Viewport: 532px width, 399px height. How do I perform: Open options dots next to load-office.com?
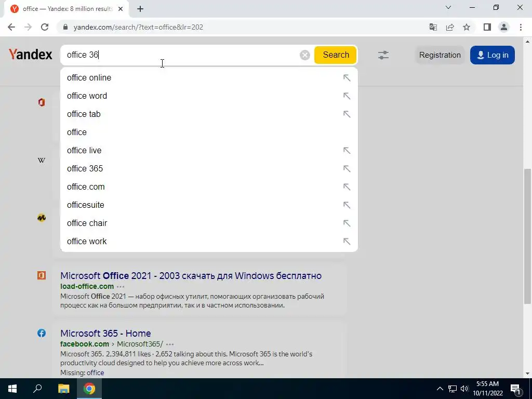121,287
